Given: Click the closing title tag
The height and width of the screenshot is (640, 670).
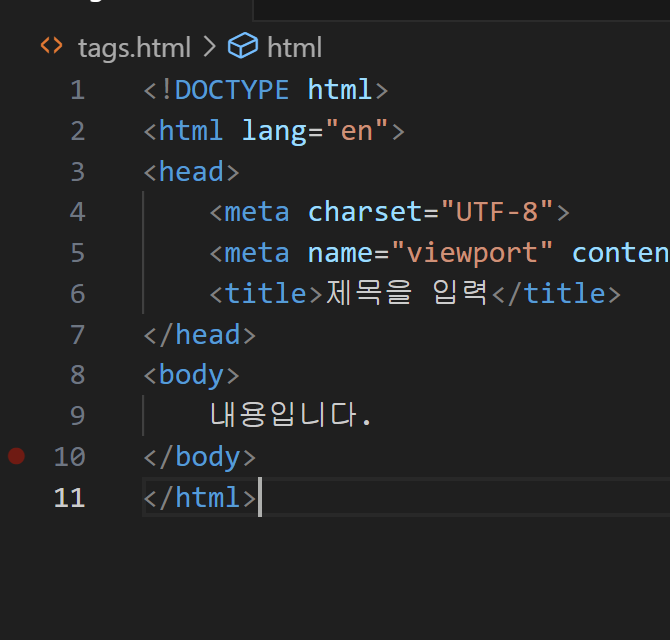Looking at the screenshot, I should pyautogui.click(x=556, y=294).
